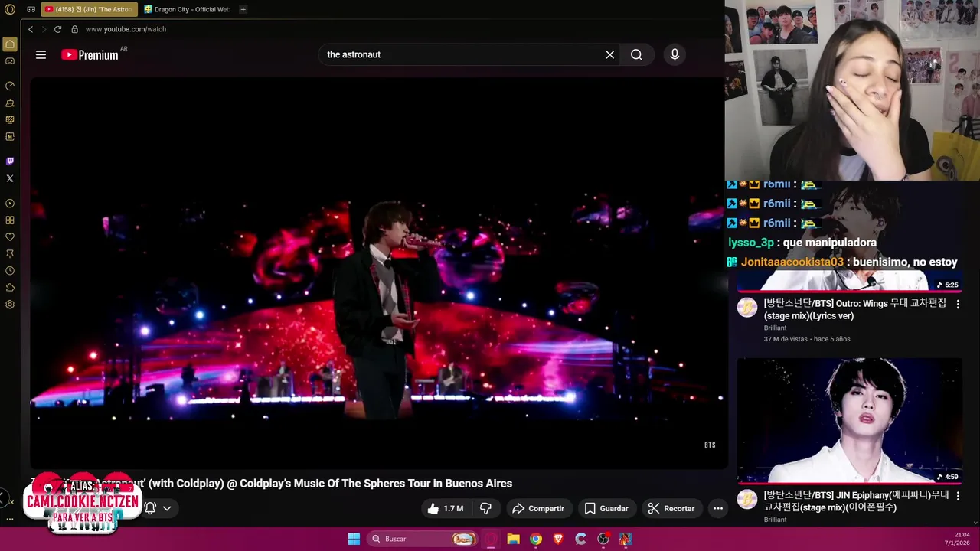Screen dimensions: 980x551
Task: Open the YouTube hamburger guide menu
Action: click(41, 54)
